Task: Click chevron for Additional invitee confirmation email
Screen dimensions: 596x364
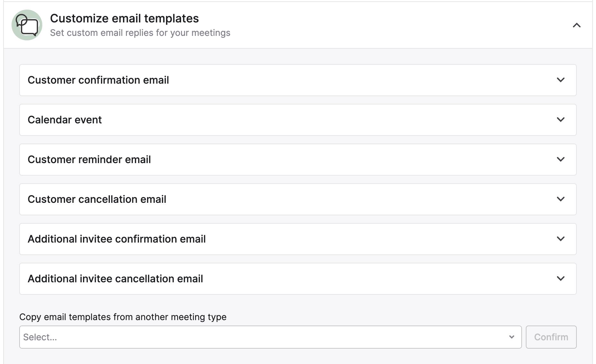Action: (560, 239)
